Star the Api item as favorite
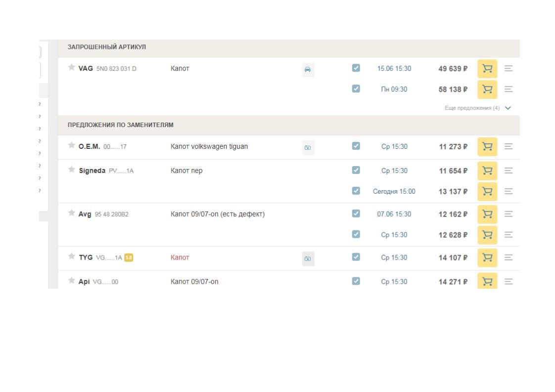 click(72, 281)
